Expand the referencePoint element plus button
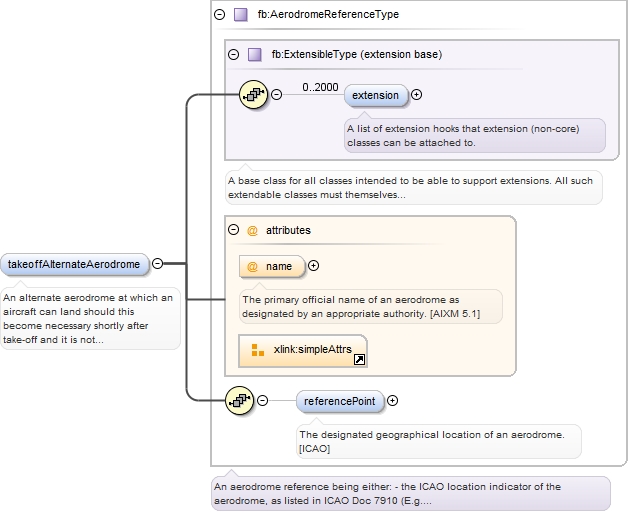Viewport: 629px width, 514px height. click(x=393, y=401)
